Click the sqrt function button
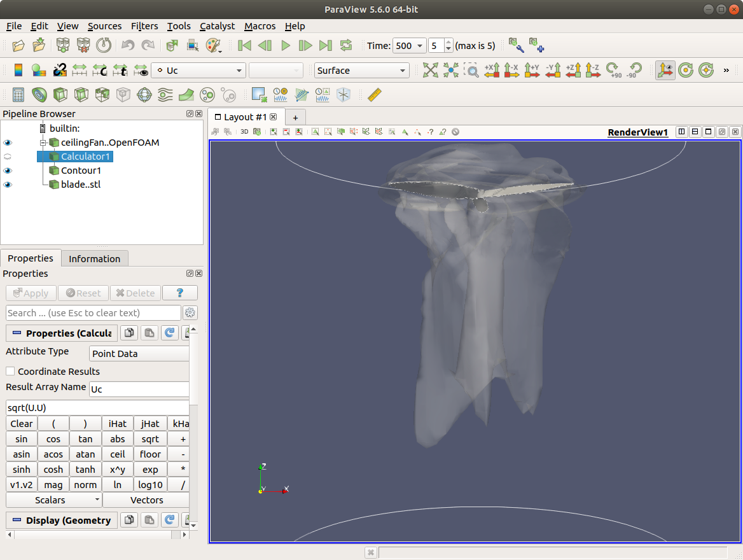The width and height of the screenshot is (743, 560). (149, 439)
